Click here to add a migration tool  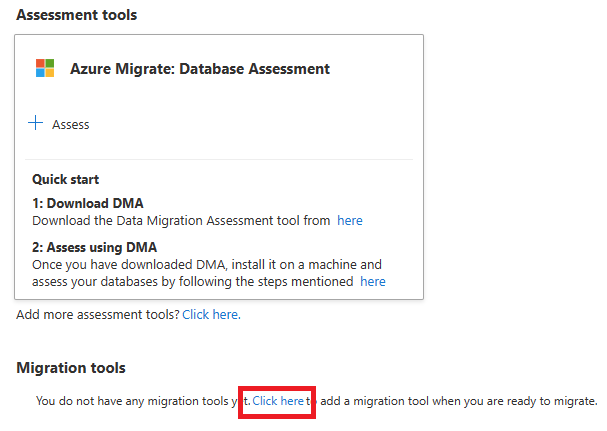click(x=278, y=401)
